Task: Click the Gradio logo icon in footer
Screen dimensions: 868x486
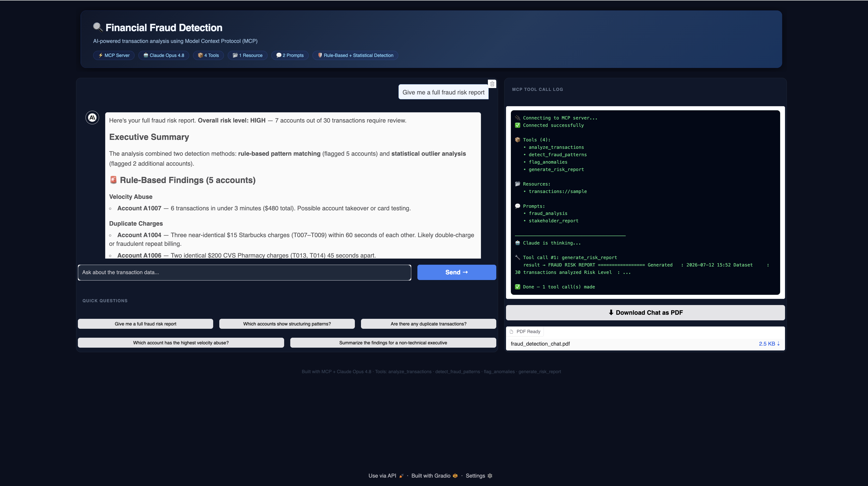Action: pos(455,476)
